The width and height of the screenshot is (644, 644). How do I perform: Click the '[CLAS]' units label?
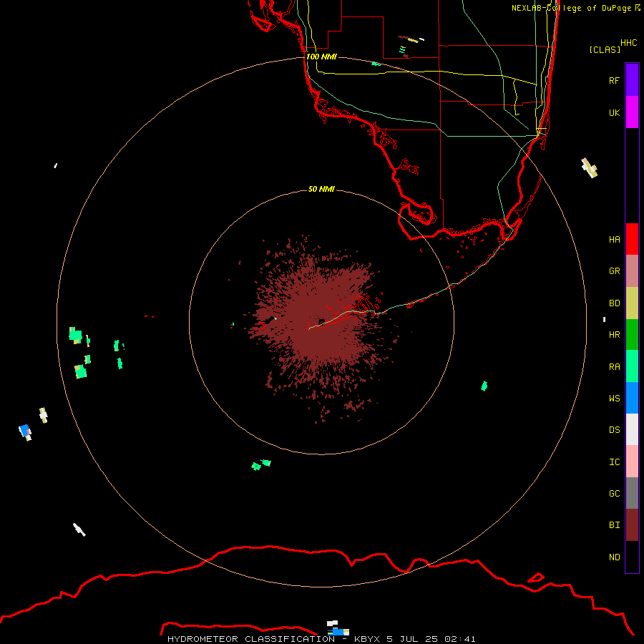pos(605,49)
